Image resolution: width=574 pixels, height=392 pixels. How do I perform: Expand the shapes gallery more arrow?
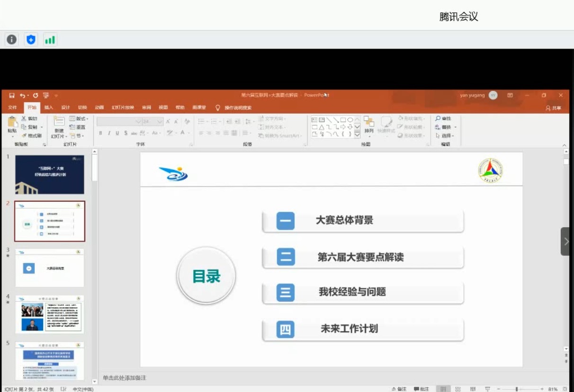click(x=357, y=134)
